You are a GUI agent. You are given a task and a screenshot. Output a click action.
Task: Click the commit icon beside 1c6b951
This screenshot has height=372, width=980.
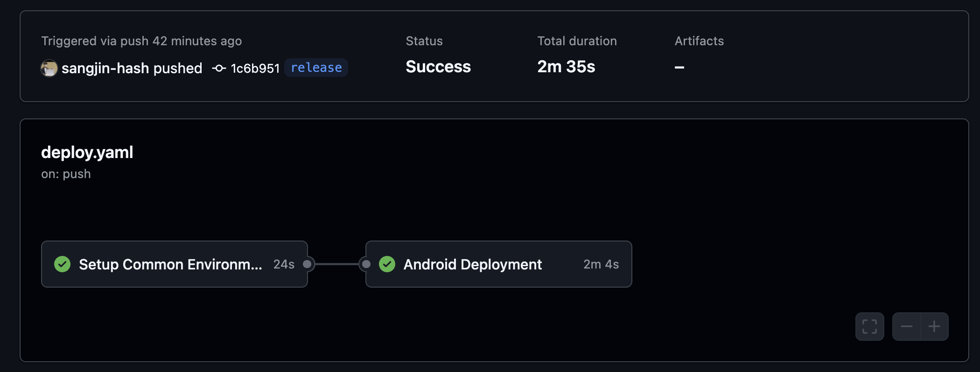[x=219, y=68]
